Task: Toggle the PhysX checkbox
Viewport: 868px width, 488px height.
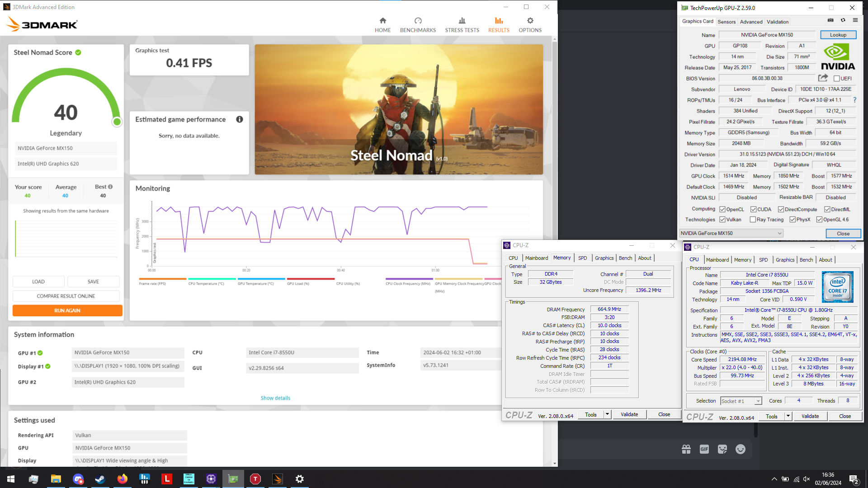Action: 793,220
